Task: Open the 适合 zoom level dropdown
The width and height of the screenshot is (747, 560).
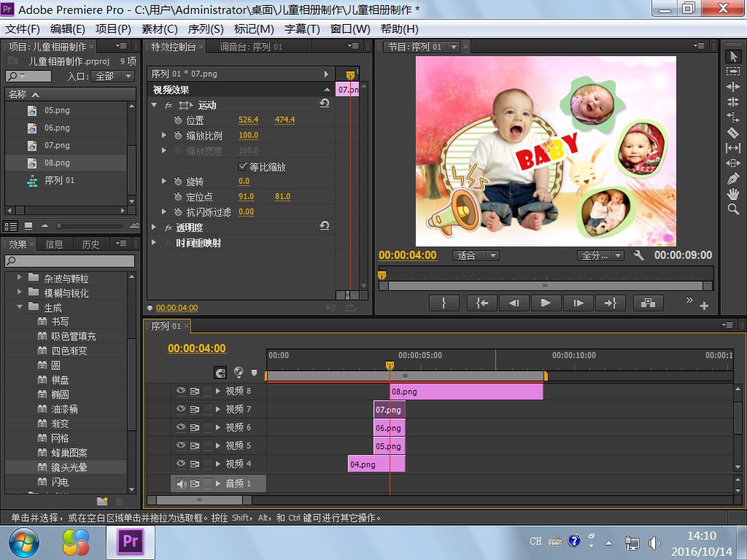Action: click(x=476, y=255)
